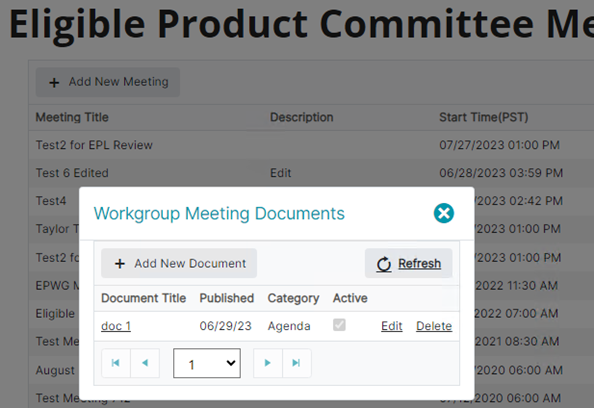Go to first page of documents
The image size is (594, 408).
(116, 363)
